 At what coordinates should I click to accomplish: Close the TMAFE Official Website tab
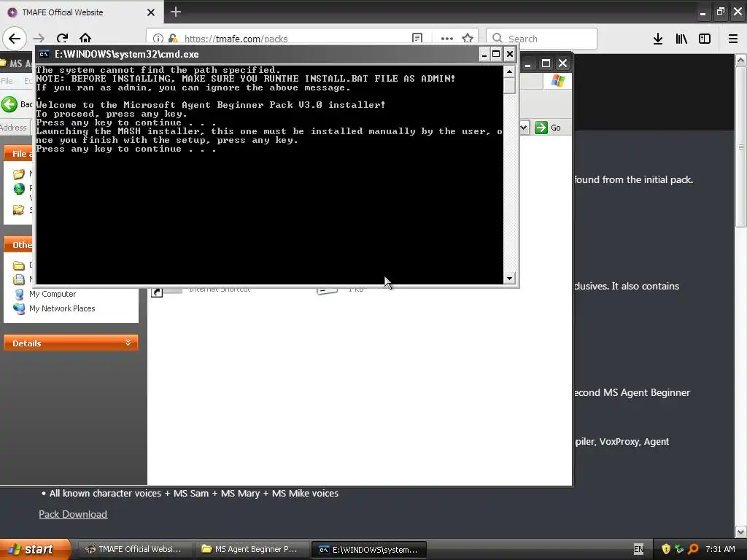click(x=151, y=12)
